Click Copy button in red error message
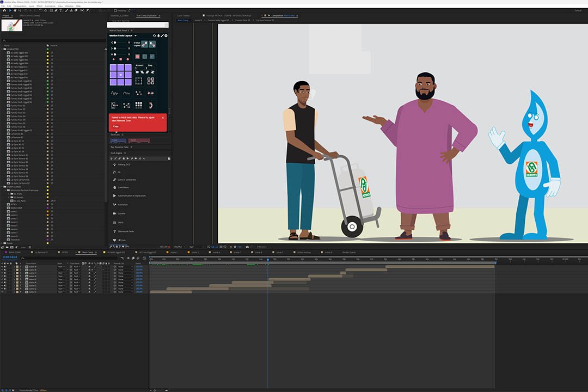Image resolution: width=588 pixels, height=392 pixels. [x=115, y=126]
